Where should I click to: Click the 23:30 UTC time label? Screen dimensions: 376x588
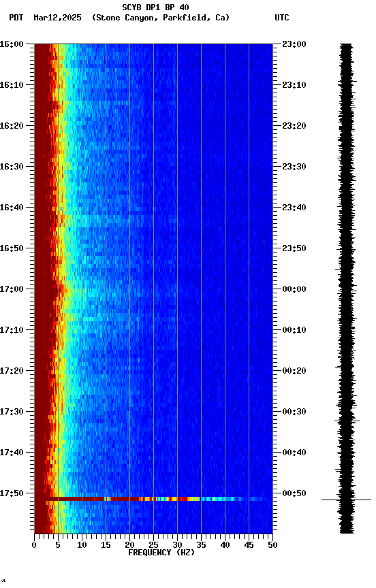point(294,167)
